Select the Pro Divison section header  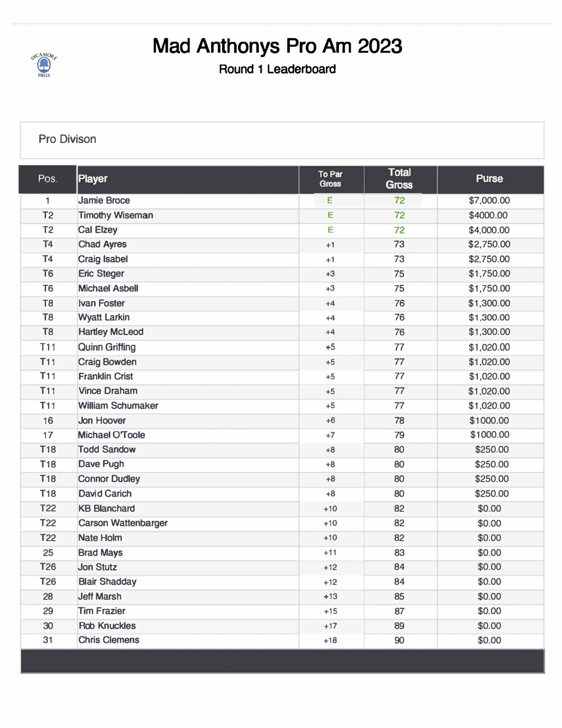point(67,139)
